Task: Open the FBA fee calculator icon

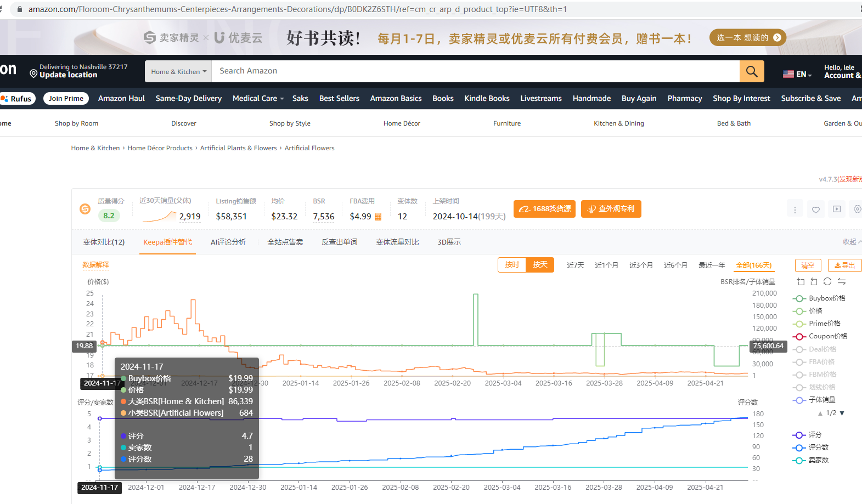Action: [378, 217]
